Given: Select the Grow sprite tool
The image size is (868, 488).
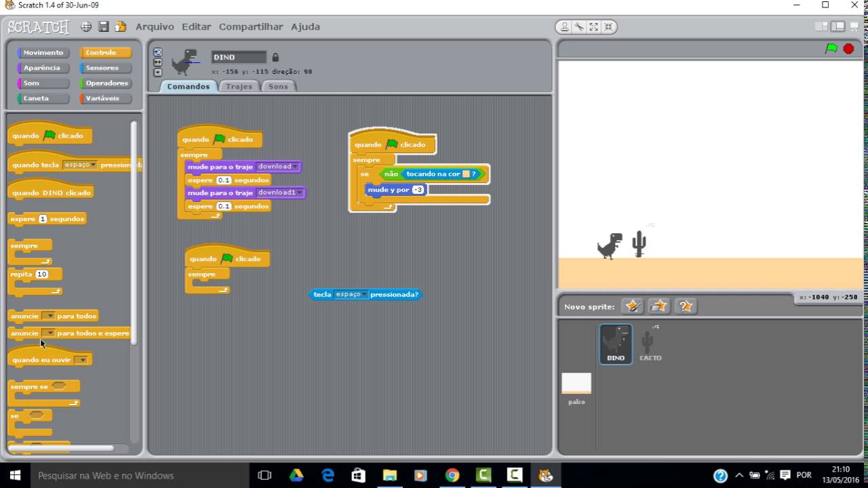Looking at the screenshot, I should (593, 27).
